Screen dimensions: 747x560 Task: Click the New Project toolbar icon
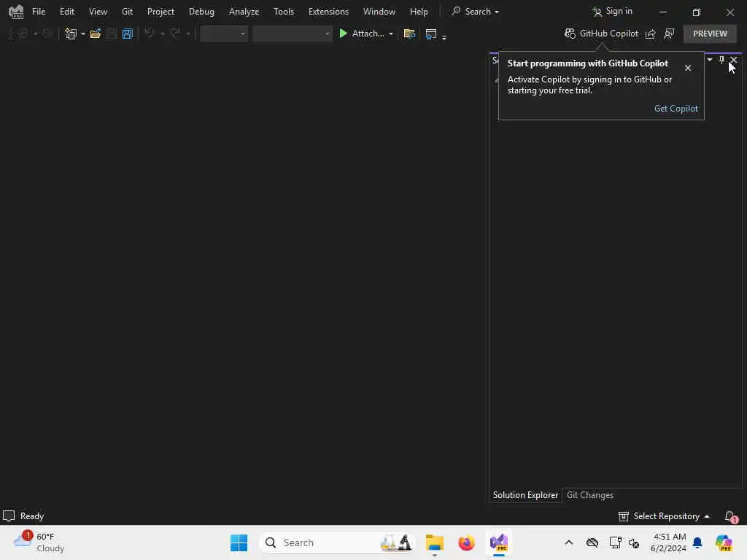[71, 34]
